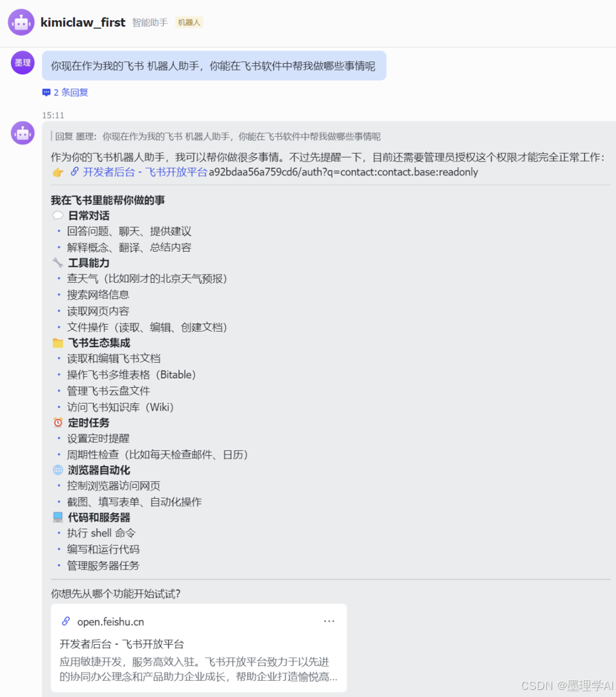The width and height of the screenshot is (616, 697).
Task: Click the 操作飞书多维表格 (Bitable) item
Action: tap(132, 375)
